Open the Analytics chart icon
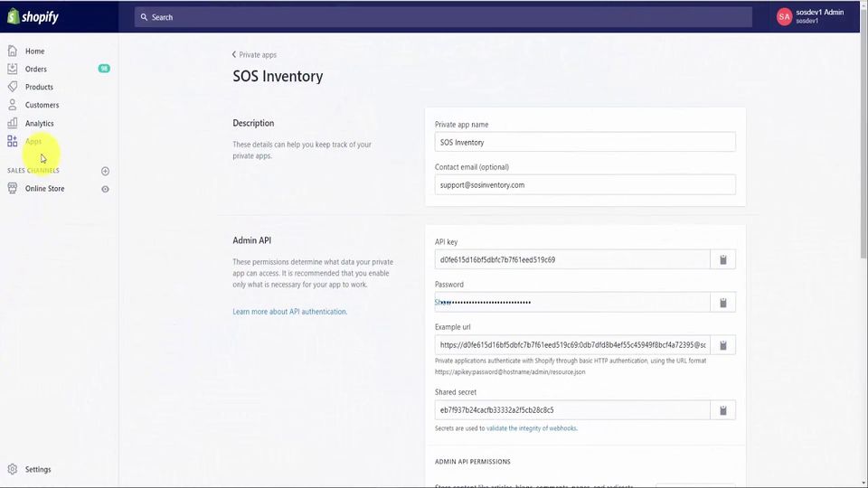 point(12,124)
